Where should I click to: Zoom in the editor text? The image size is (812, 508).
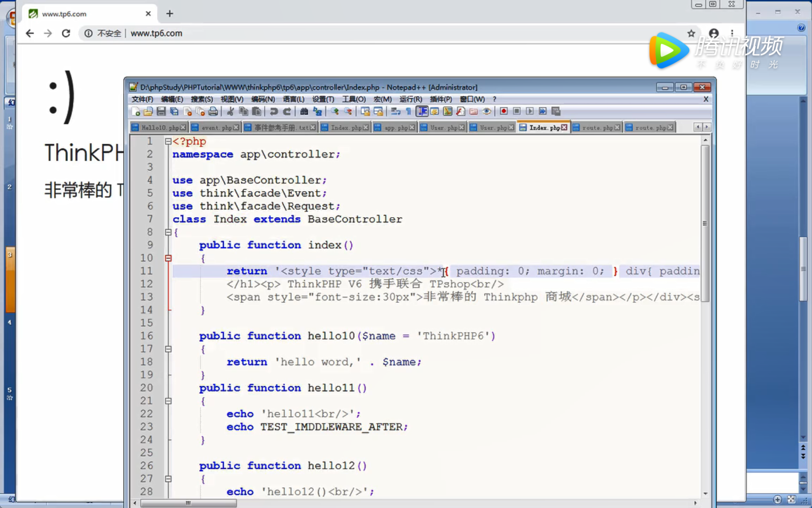click(x=334, y=112)
